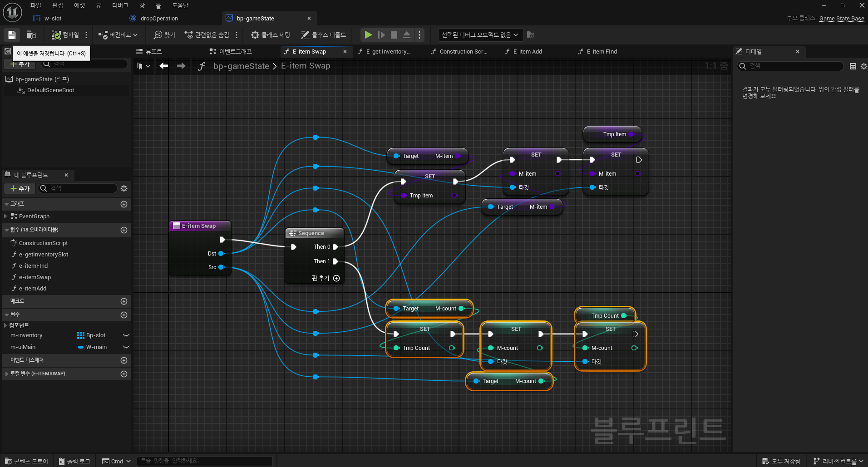
Task: Open the Construction Script tab
Action: pyautogui.click(x=459, y=52)
